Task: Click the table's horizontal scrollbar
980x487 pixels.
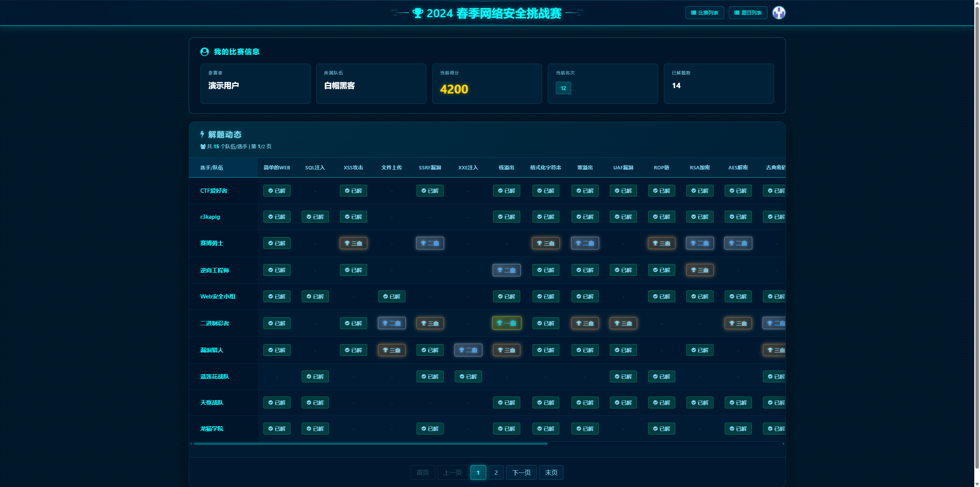Action: [371, 444]
